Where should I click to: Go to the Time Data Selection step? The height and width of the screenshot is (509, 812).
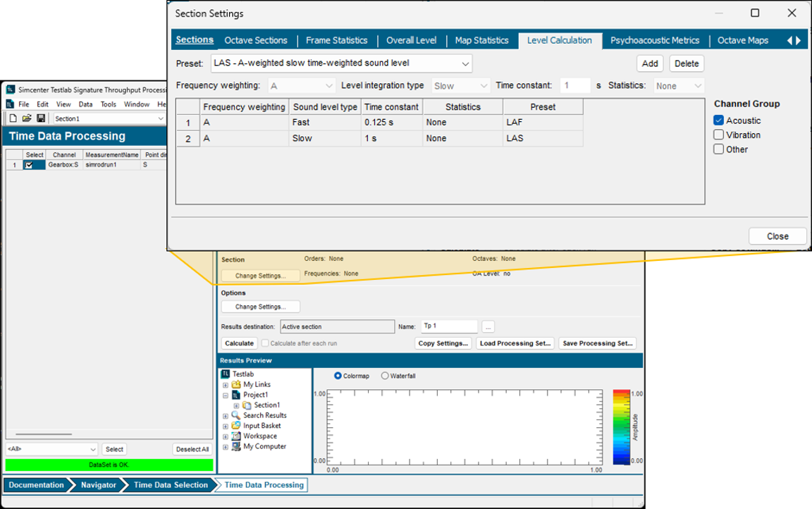pos(171,485)
